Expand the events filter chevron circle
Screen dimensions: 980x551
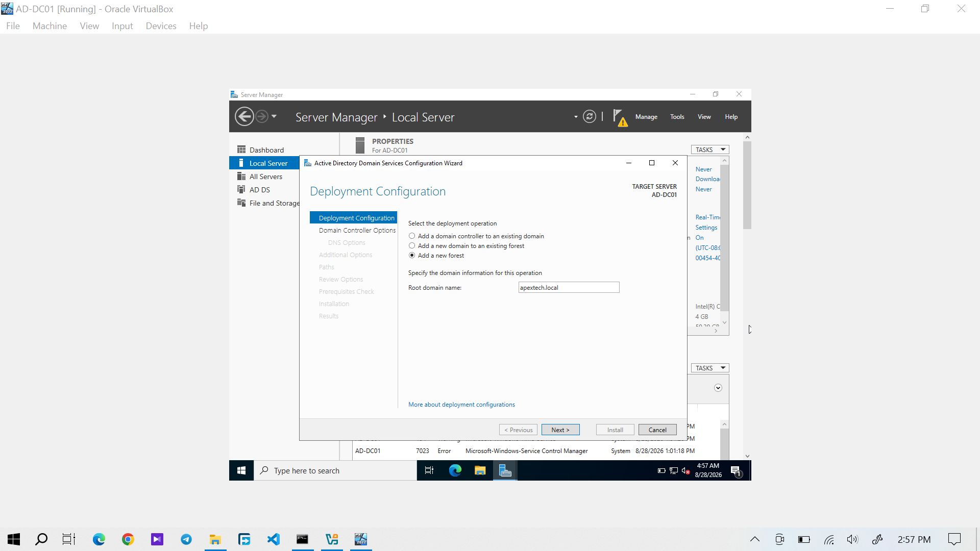pos(718,388)
